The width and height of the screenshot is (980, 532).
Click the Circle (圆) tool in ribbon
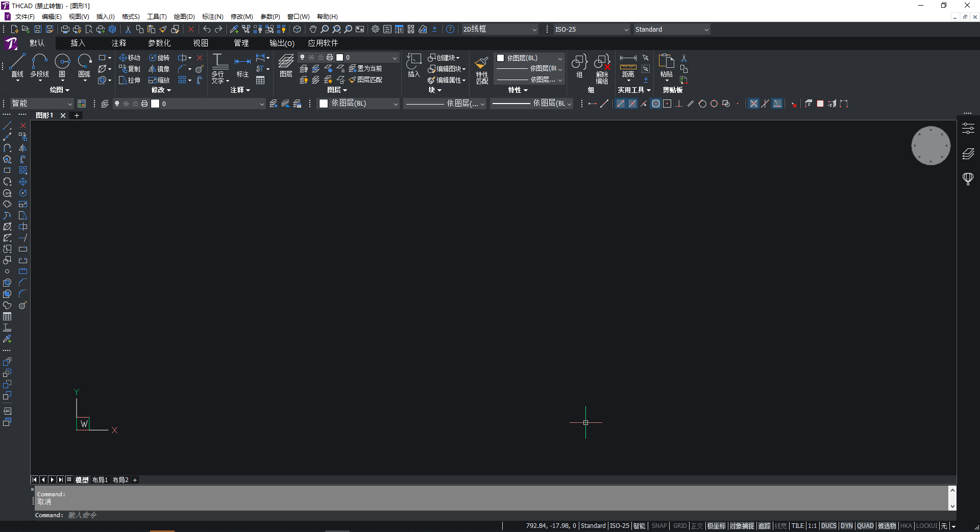[x=62, y=66]
